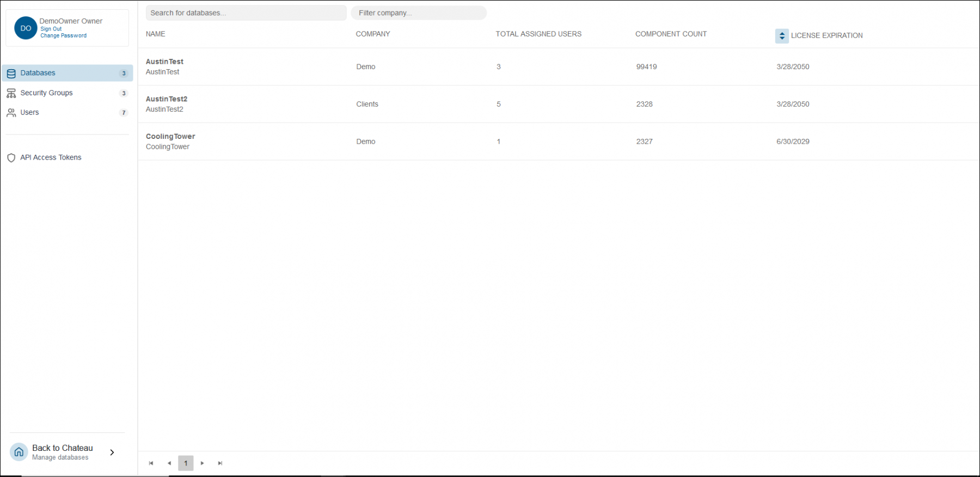Click the Back to Chateau home icon
Viewport: 980px width, 477px height.
pyautogui.click(x=19, y=452)
